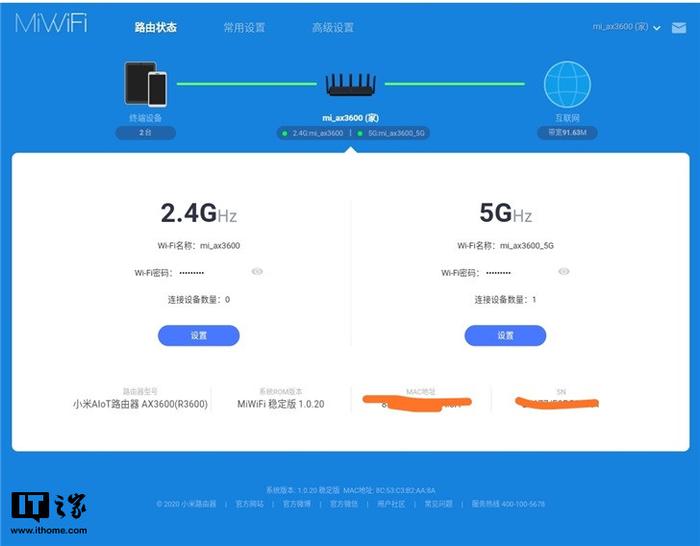The image size is (700, 546).
Task: Open the 官方网站 footer link
Action: pos(250,504)
